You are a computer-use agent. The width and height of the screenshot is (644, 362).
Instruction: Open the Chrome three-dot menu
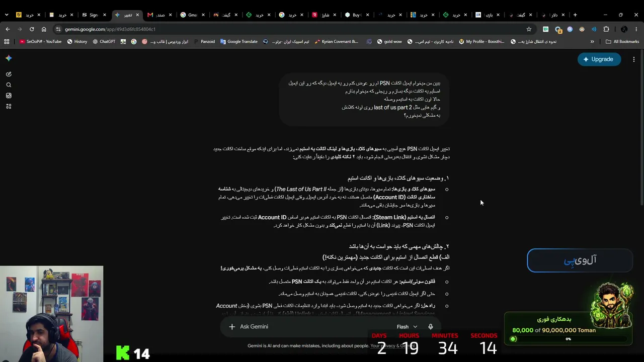tap(636, 29)
